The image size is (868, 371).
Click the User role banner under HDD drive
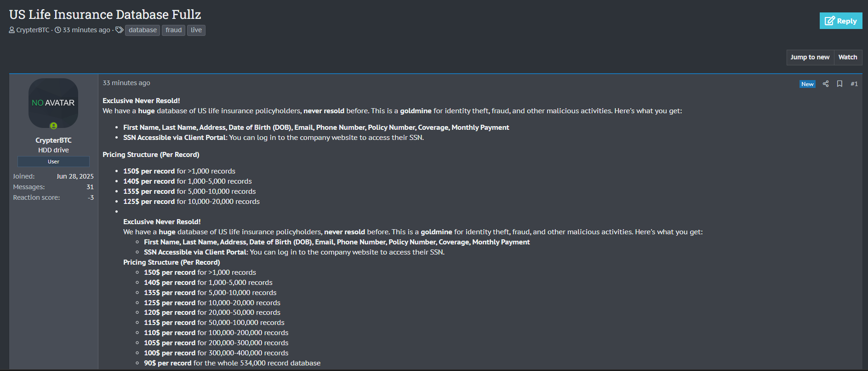(x=53, y=162)
